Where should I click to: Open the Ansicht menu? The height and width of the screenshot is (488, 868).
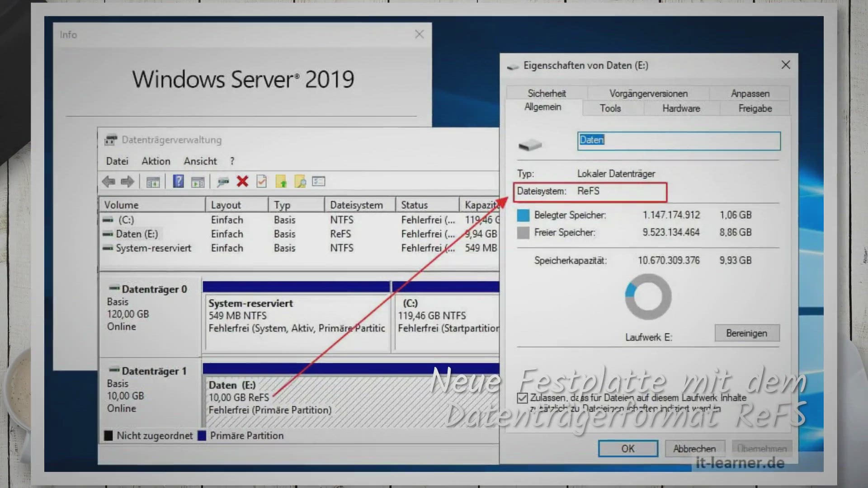[x=200, y=161]
